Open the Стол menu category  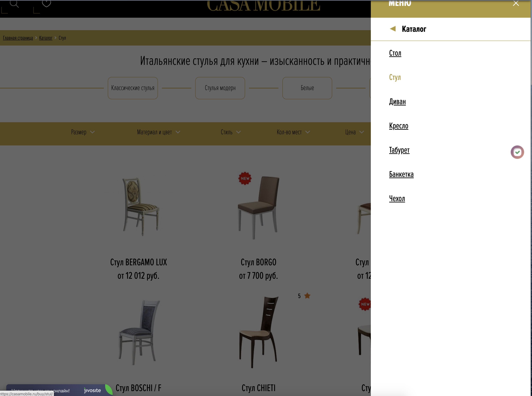[x=395, y=53]
